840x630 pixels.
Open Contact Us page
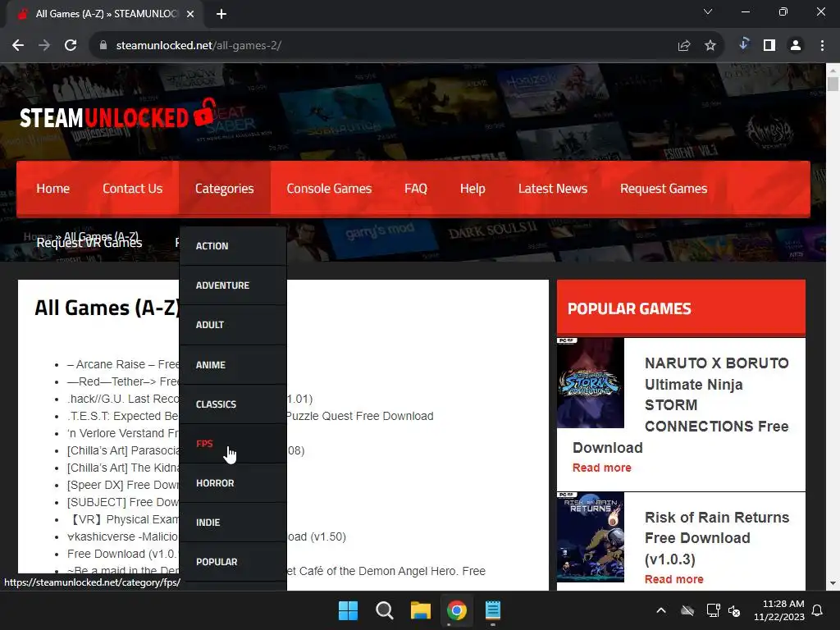tap(132, 189)
